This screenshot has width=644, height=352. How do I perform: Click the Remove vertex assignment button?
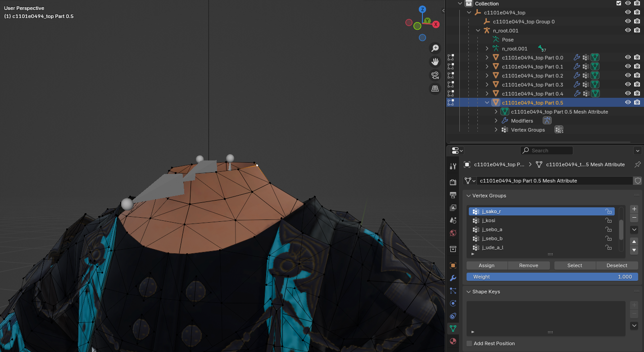coord(529,265)
